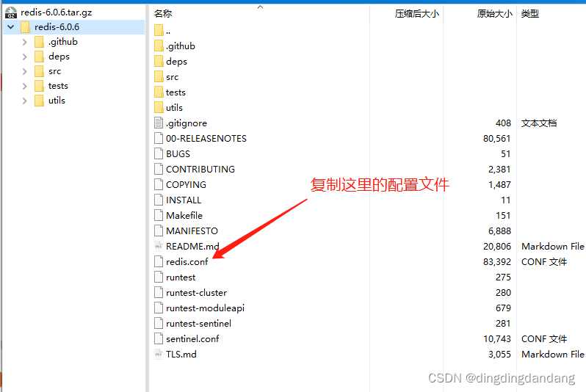Expand the .github folder in tree

25,42
